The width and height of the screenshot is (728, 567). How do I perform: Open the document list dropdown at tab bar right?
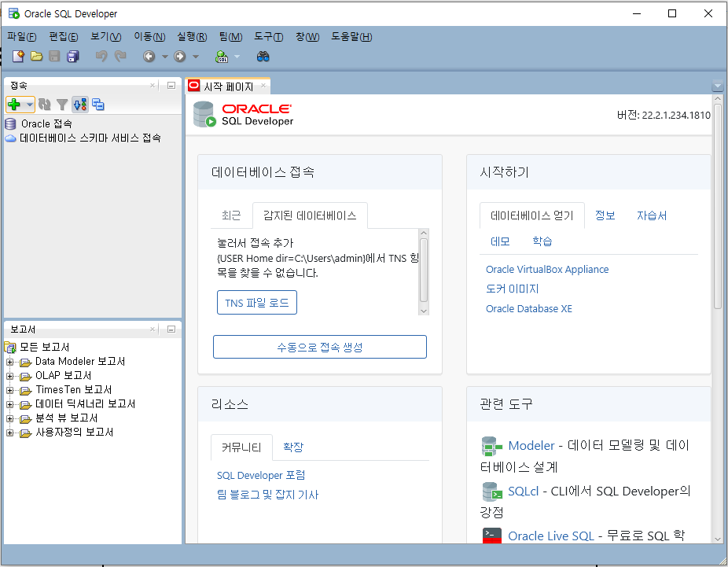click(x=717, y=87)
